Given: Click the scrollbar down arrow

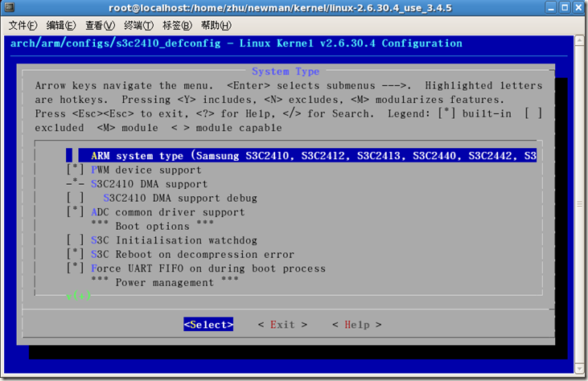Looking at the screenshot, I should click(579, 369).
